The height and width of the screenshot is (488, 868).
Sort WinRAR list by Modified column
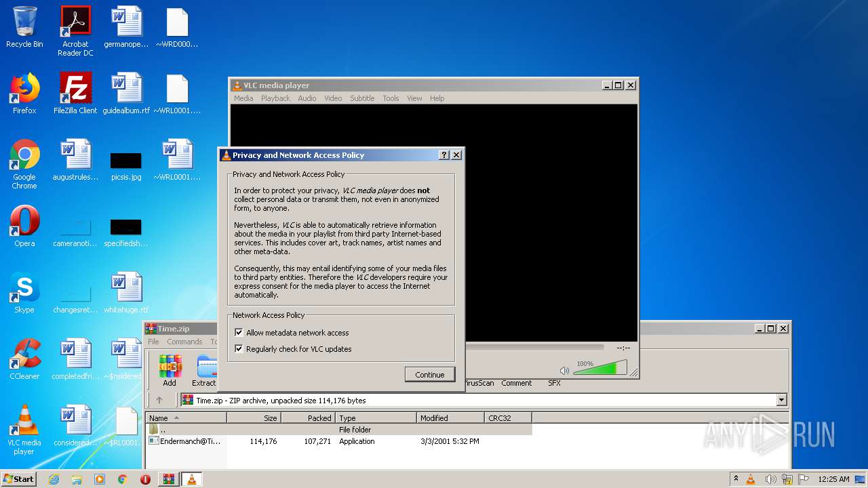[x=450, y=418]
